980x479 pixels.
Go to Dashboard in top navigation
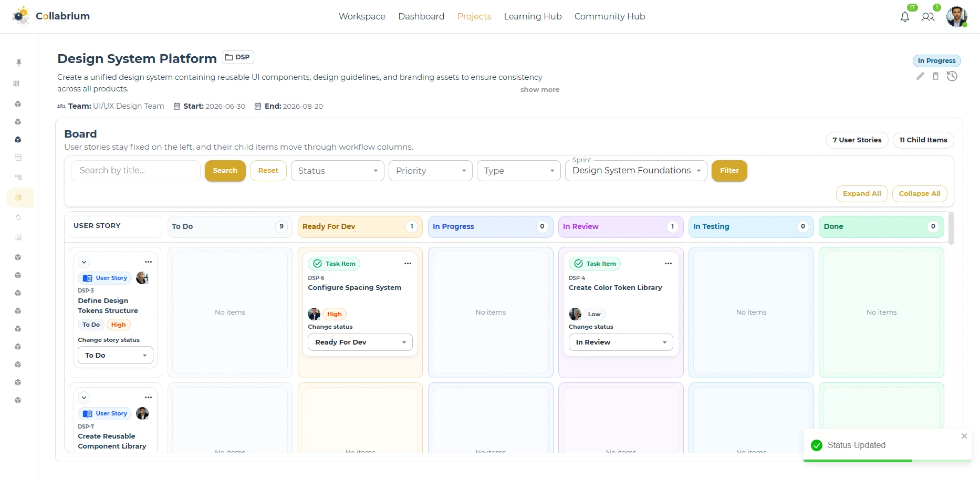(x=421, y=16)
